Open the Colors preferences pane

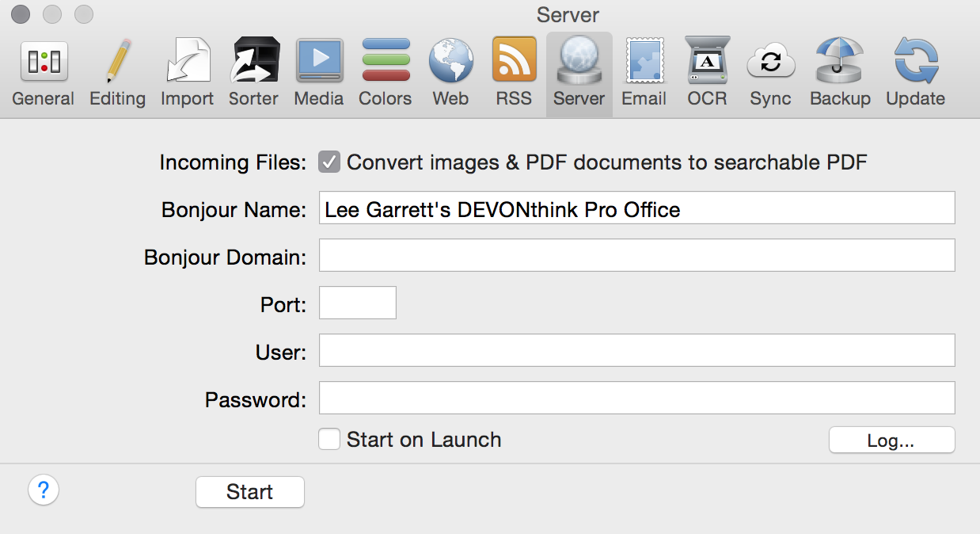(x=386, y=73)
